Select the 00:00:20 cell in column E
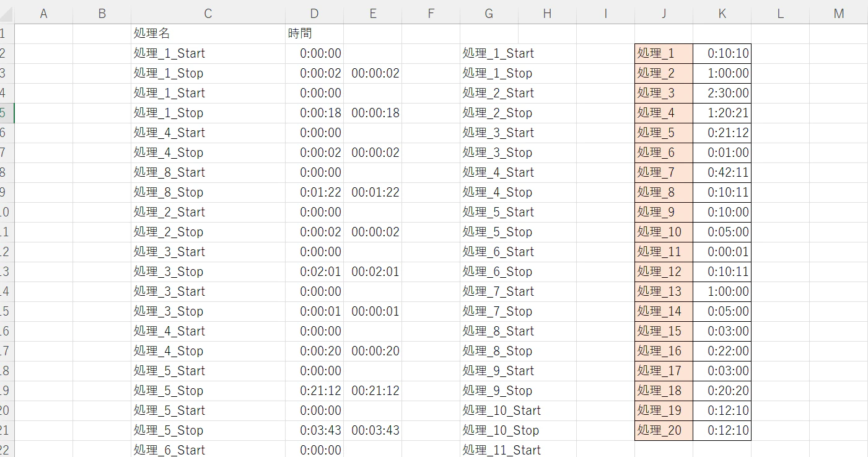The height and width of the screenshot is (457, 868). tap(372, 351)
